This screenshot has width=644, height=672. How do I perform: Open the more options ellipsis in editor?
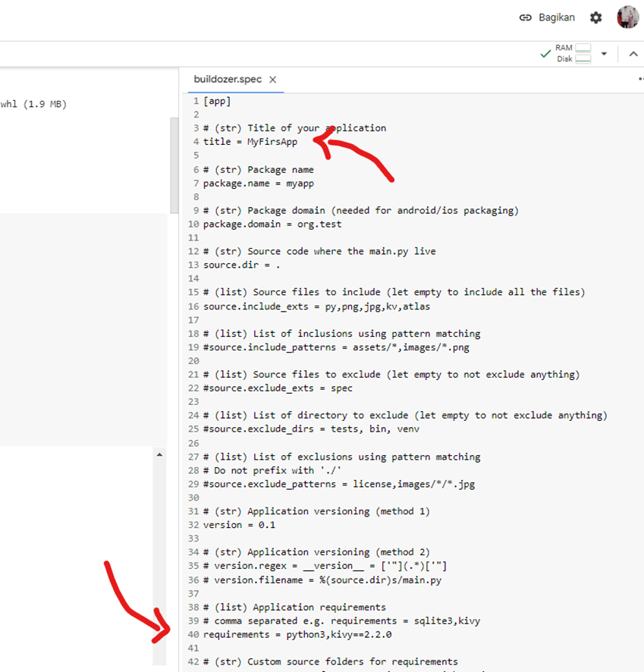[640, 80]
